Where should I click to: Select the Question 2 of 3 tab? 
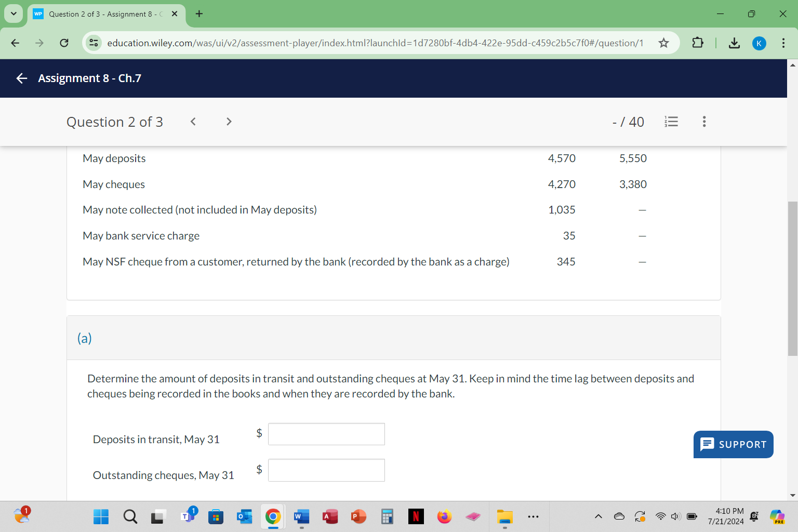[x=105, y=14]
